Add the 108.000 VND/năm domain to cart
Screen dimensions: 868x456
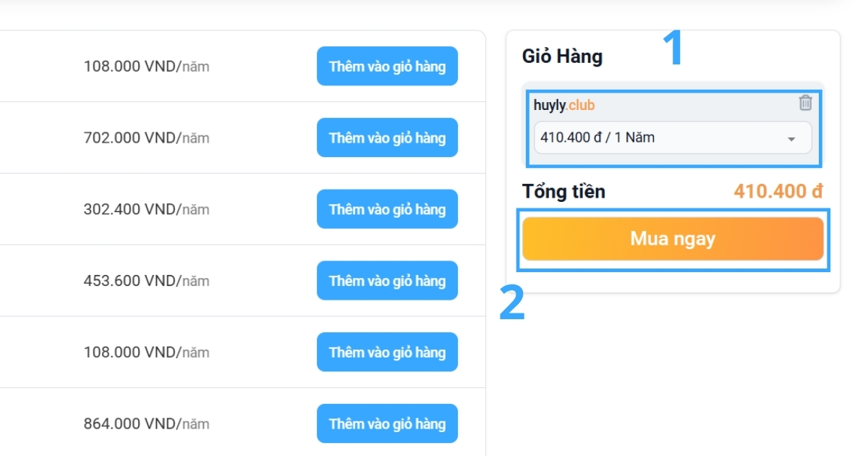(x=387, y=66)
